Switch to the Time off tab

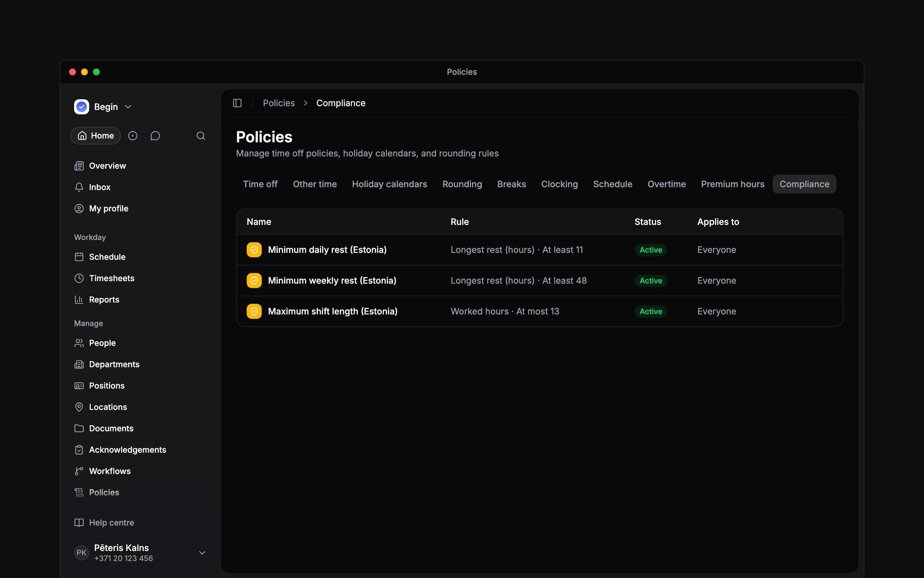(261, 184)
